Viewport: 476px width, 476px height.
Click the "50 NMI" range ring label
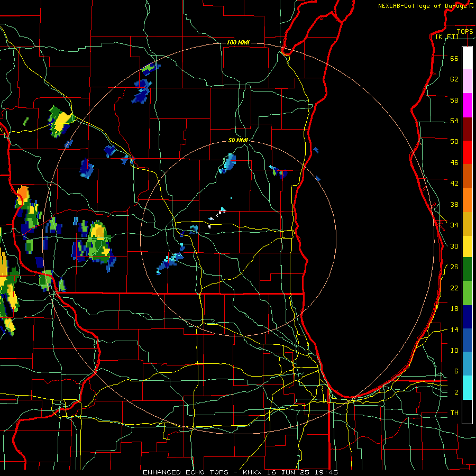pos(239,140)
